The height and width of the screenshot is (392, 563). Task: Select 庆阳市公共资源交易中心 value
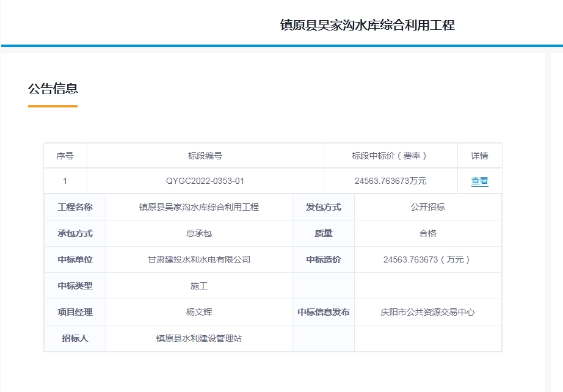point(427,312)
